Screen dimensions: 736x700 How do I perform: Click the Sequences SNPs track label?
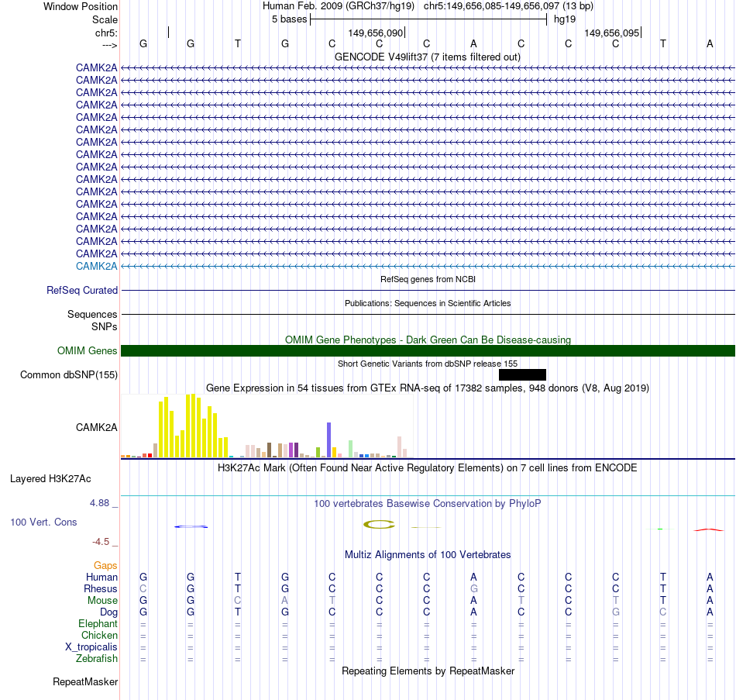tap(92, 320)
